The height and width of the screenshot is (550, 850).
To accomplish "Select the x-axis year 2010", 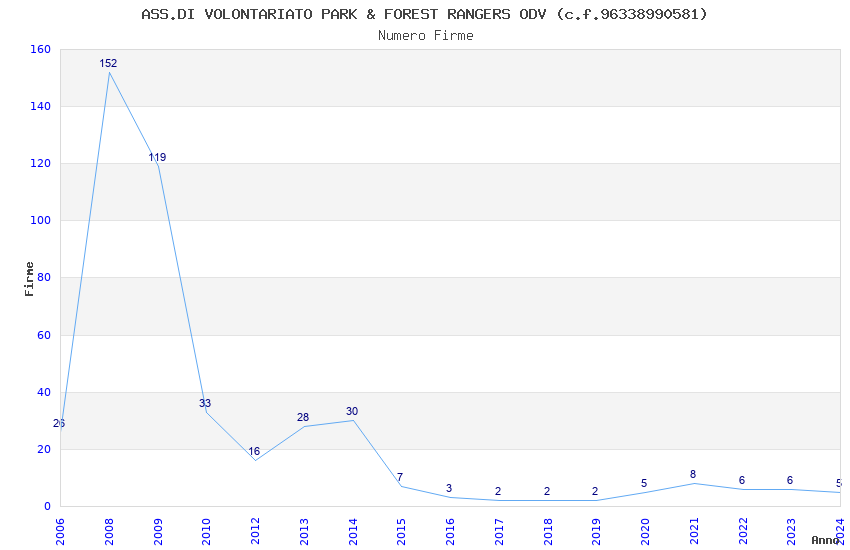I will (207, 532).
